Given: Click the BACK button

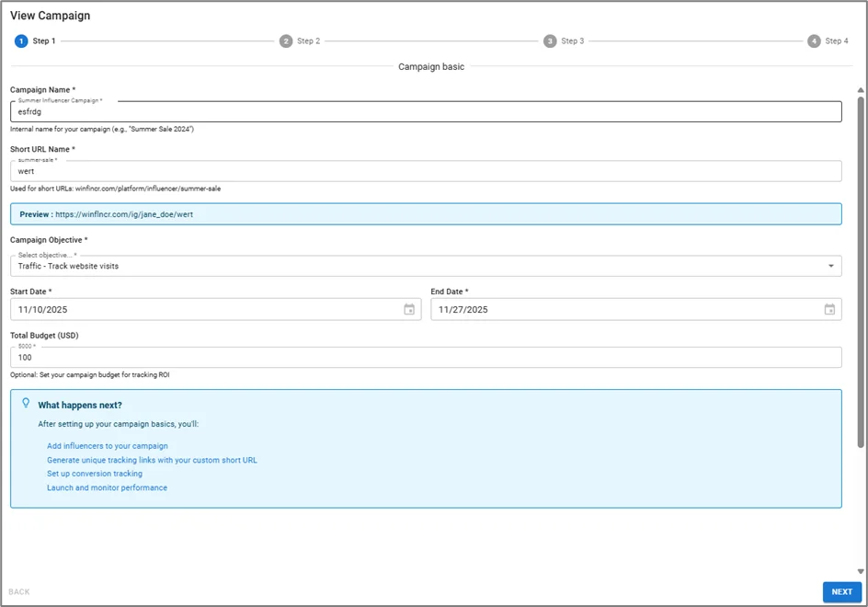Looking at the screenshot, I should point(19,592).
